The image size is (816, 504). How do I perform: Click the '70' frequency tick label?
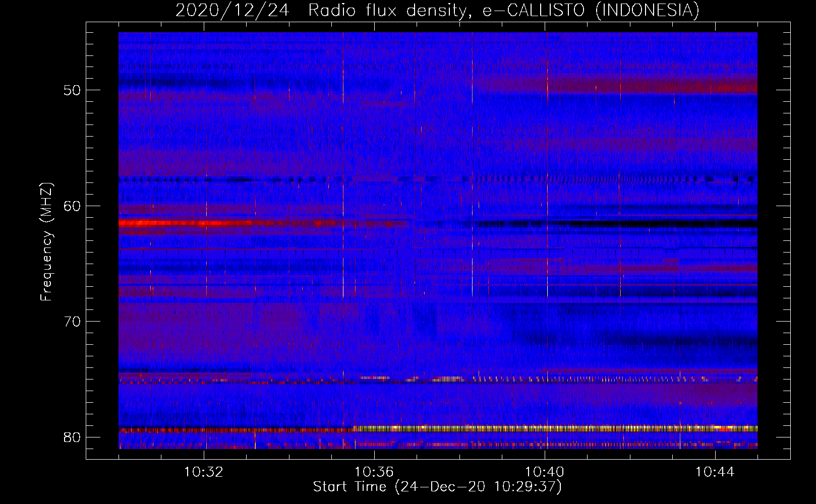click(x=73, y=321)
